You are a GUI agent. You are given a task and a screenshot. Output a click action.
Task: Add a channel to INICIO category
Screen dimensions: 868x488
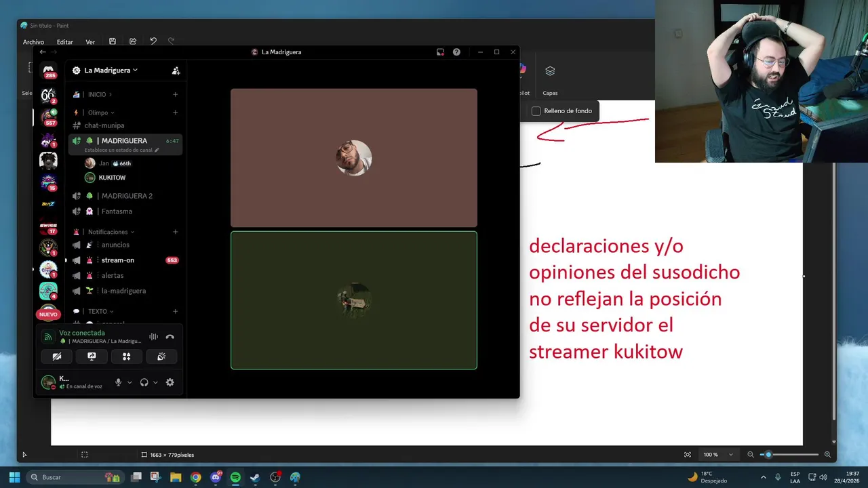[175, 94]
